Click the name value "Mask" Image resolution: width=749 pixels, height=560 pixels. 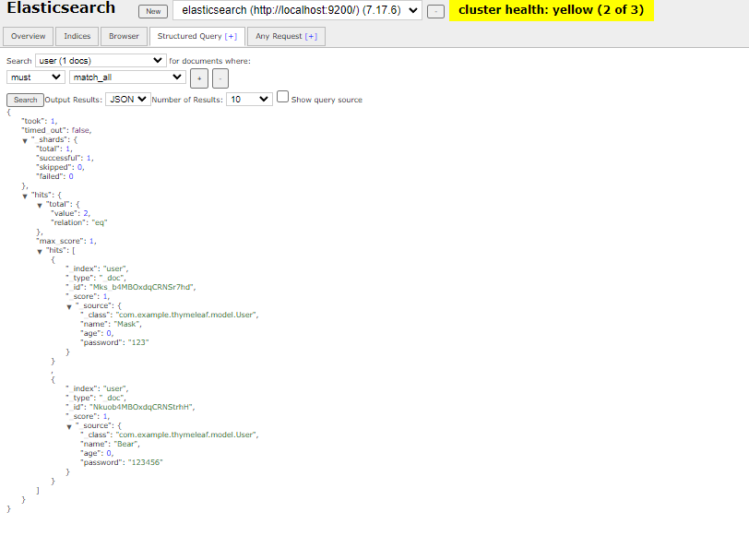(x=126, y=324)
